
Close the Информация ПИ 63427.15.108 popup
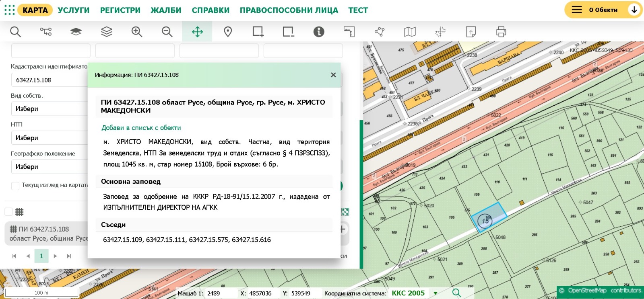[333, 75]
